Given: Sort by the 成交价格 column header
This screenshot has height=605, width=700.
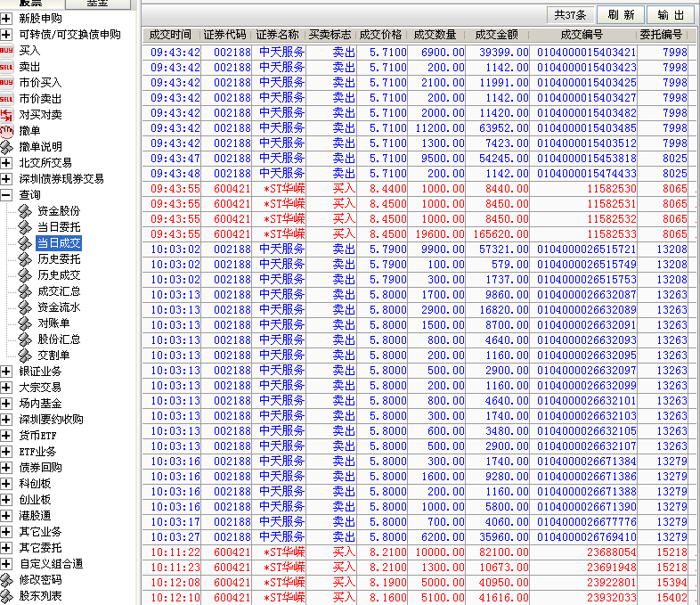Looking at the screenshot, I should 381,35.
